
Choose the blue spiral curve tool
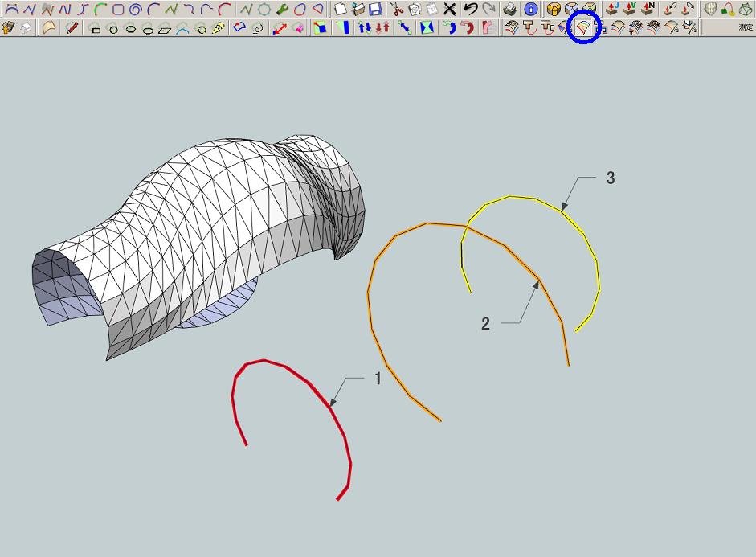click(x=136, y=9)
